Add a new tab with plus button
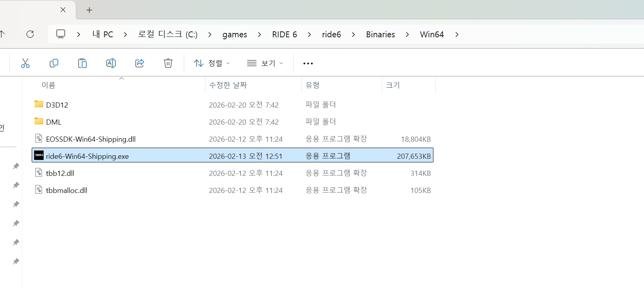 (89, 10)
